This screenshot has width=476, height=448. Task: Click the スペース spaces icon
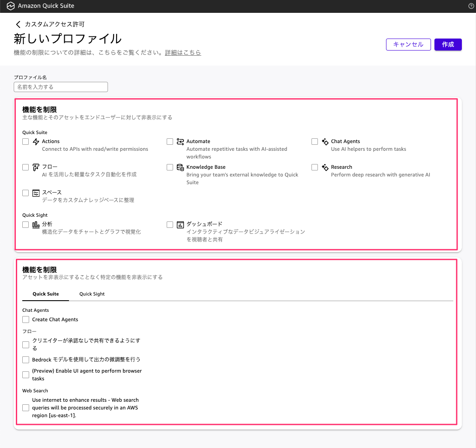(36, 193)
